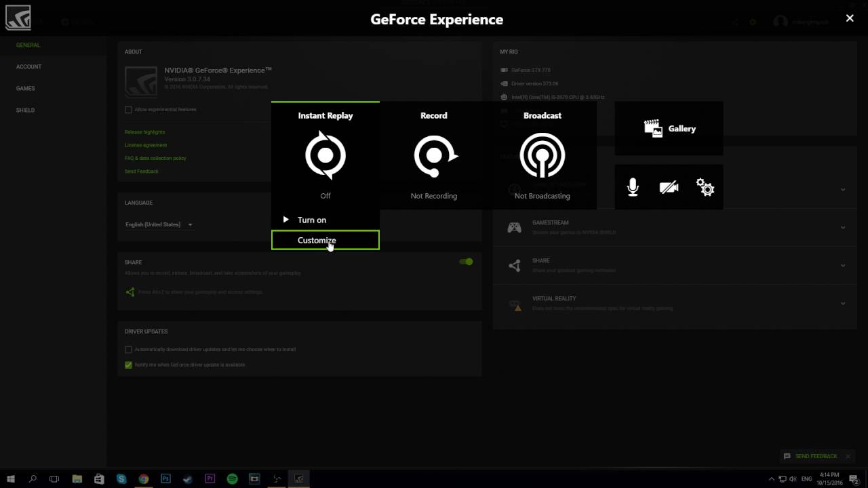Toggle the microphone icon in overlay

633,187
